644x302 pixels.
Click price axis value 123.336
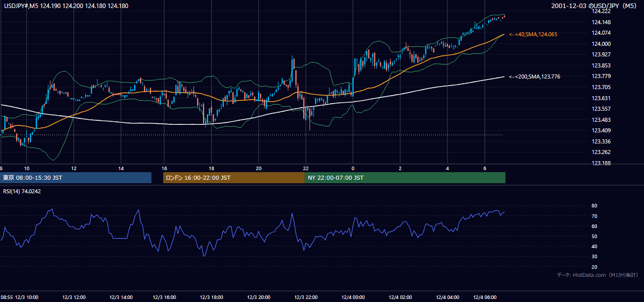click(x=601, y=141)
